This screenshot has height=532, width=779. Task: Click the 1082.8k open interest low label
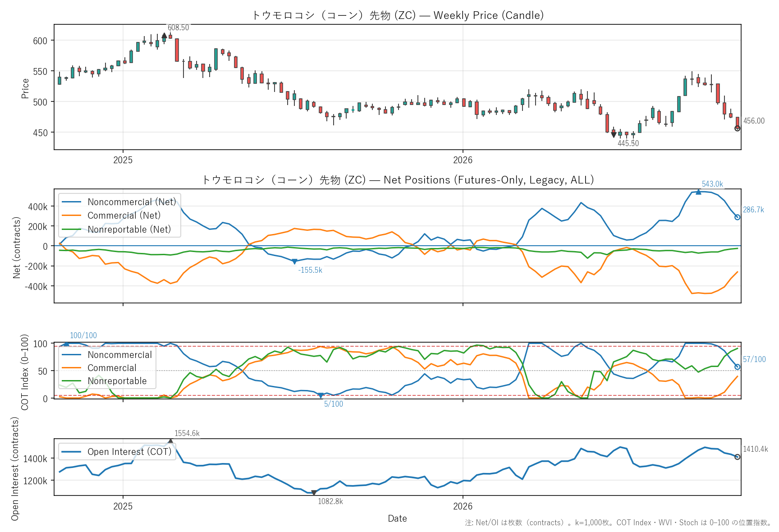coord(330,501)
